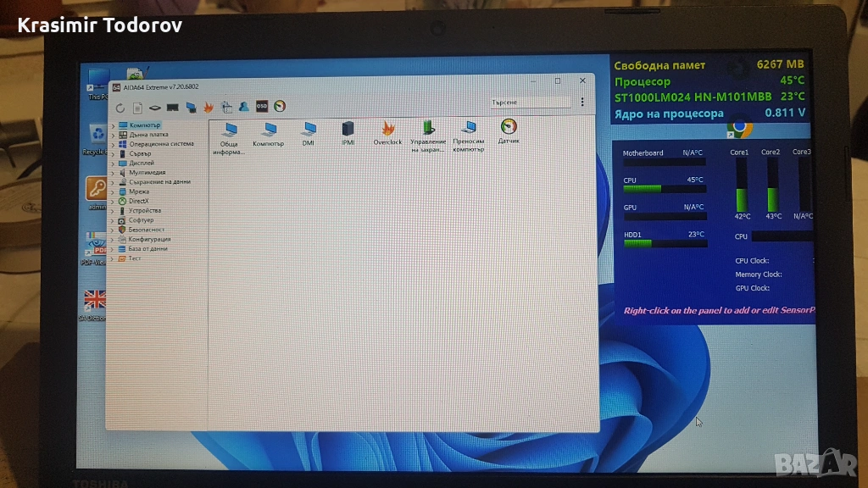Open the IPMI server icon
Screen dimensions: 868x488
coord(348,129)
